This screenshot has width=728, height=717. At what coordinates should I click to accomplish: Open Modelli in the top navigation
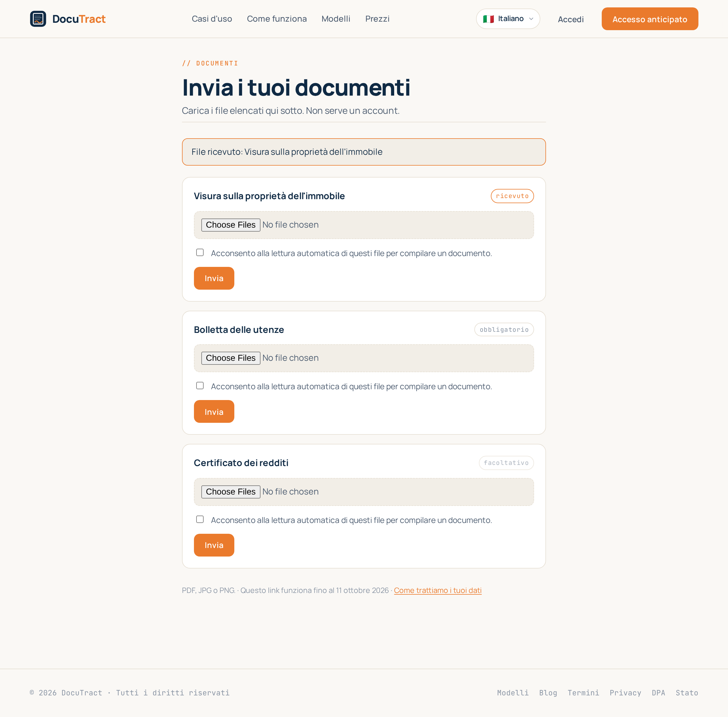tap(336, 19)
